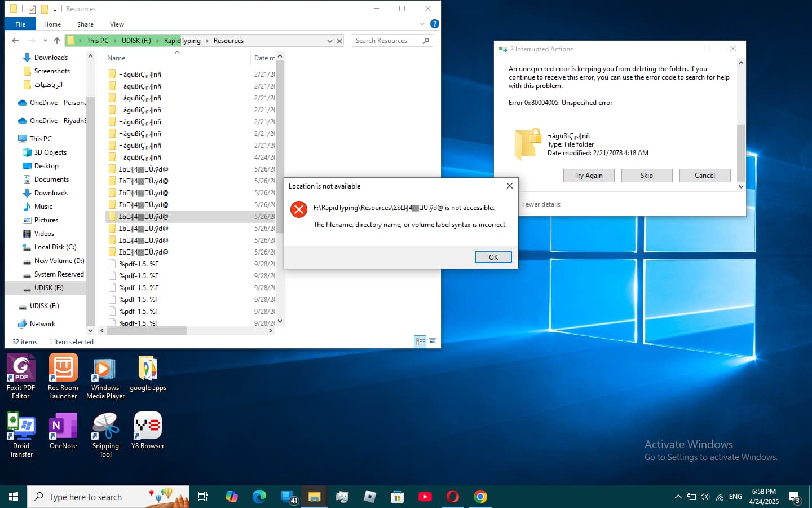
Task: Close the Location is not available dialog
Action: [x=510, y=186]
